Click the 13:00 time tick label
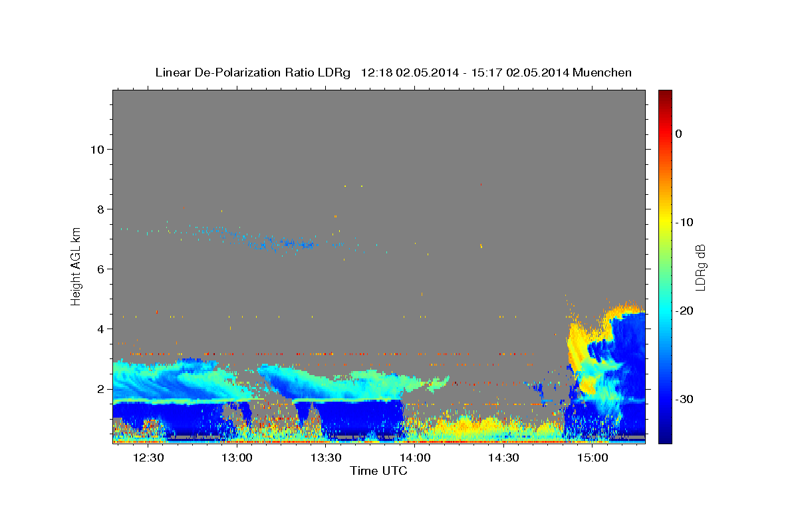The image size is (798, 532). (237, 458)
